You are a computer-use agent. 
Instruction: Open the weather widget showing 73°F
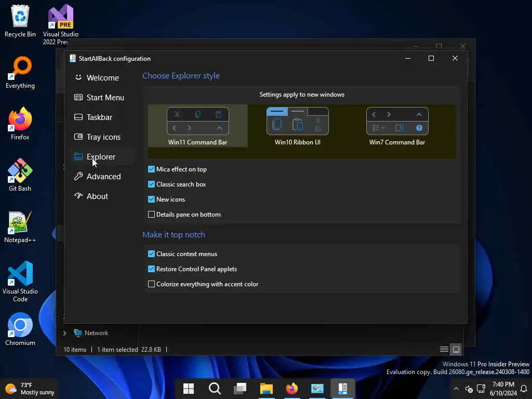[30, 389]
